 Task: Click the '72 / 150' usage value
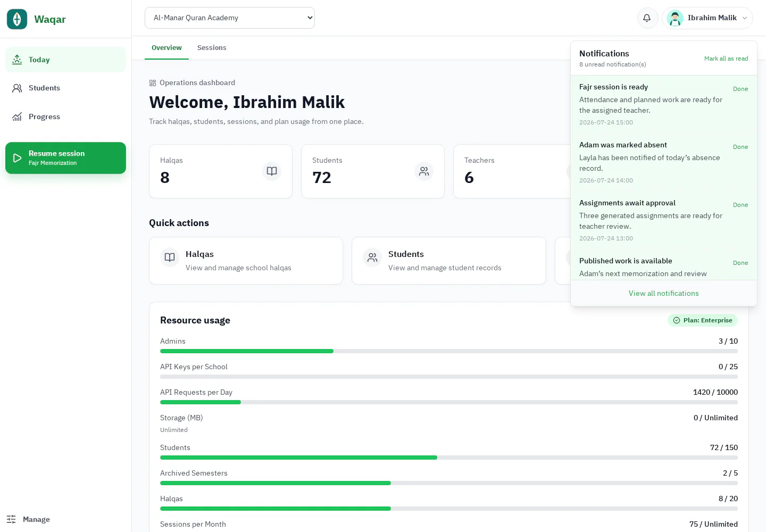tap(724, 447)
